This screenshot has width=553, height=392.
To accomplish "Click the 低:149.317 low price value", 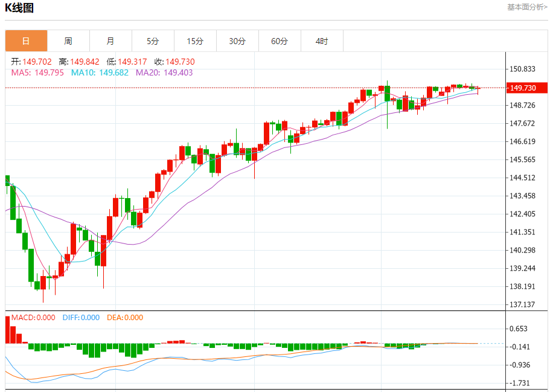I will 127,62.
